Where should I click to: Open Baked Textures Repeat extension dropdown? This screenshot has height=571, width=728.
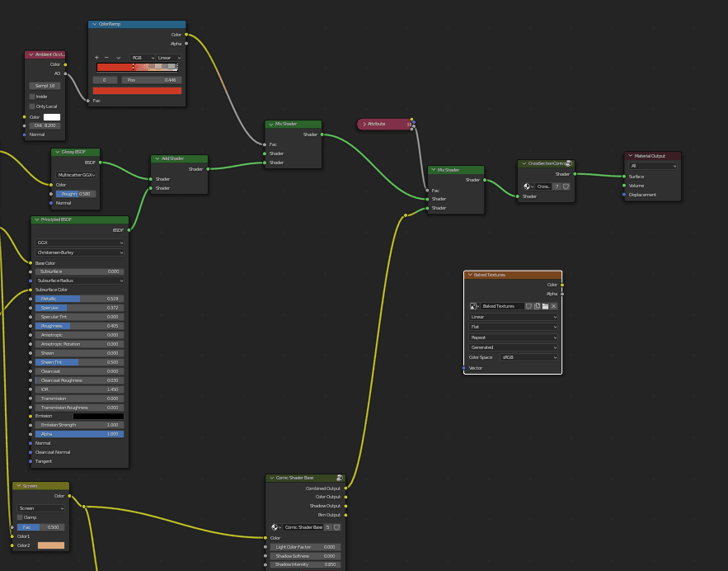[513, 337]
